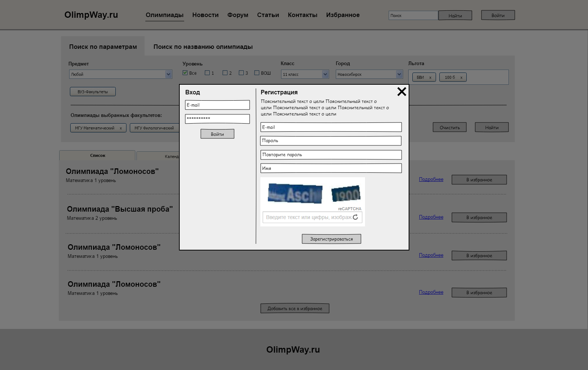
Task: Remove the МГУ Математический faculty tag
Action: [x=121, y=128]
